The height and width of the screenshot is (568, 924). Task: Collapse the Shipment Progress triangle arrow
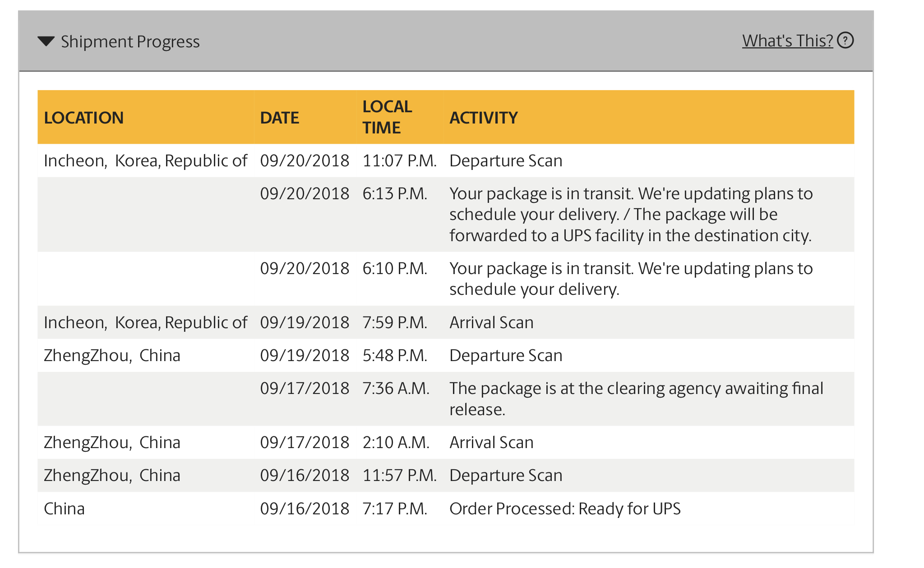coord(46,41)
